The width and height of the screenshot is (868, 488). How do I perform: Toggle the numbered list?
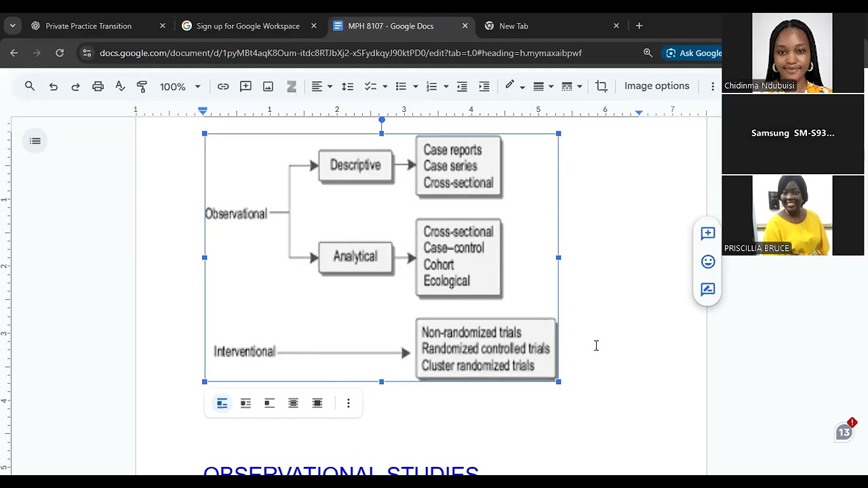[x=431, y=86]
